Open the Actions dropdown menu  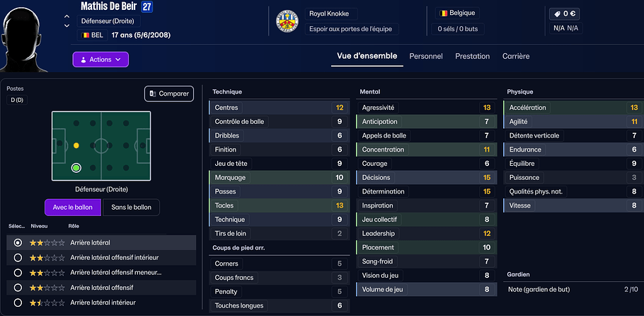[x=100, y=60]
